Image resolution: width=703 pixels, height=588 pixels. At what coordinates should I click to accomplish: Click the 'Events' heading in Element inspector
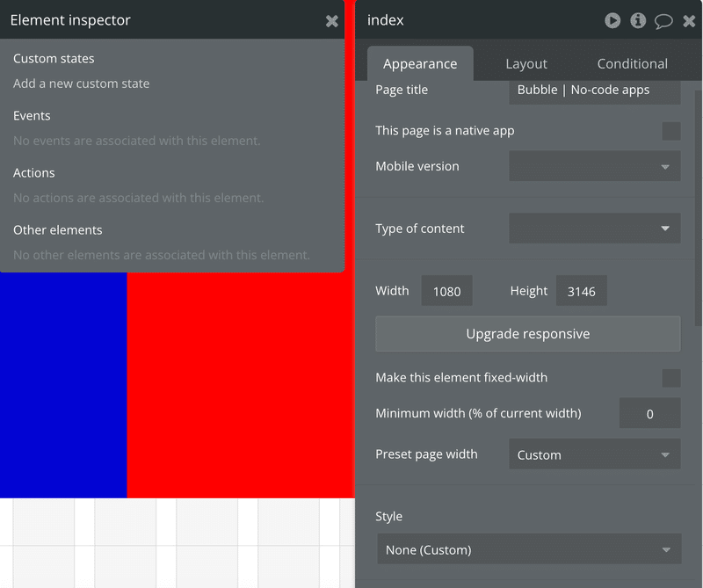(x=32, y=116)
